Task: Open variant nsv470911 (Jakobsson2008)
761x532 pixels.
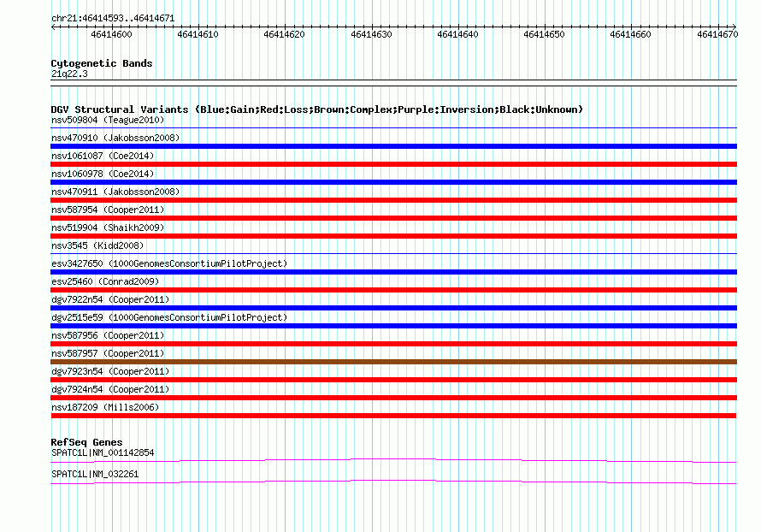Action: [x=115, y=192]
